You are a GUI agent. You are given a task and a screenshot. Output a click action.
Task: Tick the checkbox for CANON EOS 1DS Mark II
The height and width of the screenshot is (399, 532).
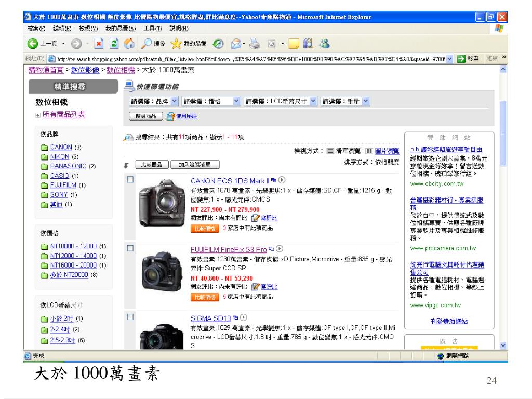(130, 179)
